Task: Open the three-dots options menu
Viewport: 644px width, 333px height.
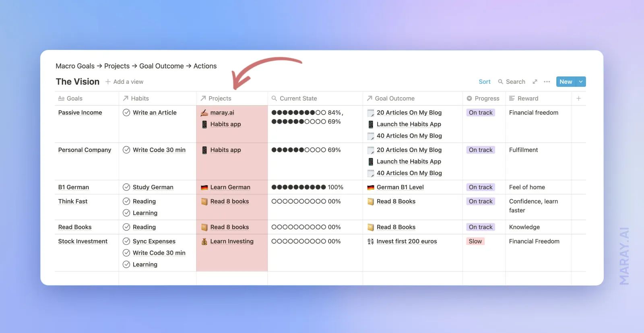Action: [x=547, y=82]
